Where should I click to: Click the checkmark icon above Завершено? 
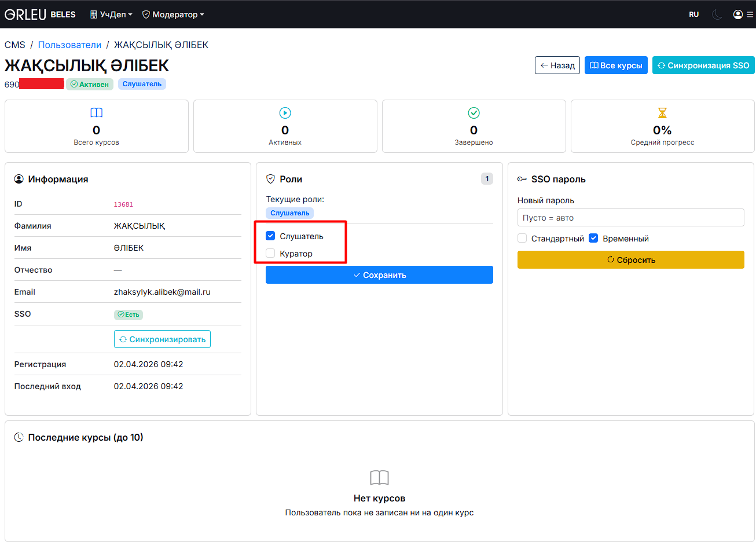[x=474, y=113]
